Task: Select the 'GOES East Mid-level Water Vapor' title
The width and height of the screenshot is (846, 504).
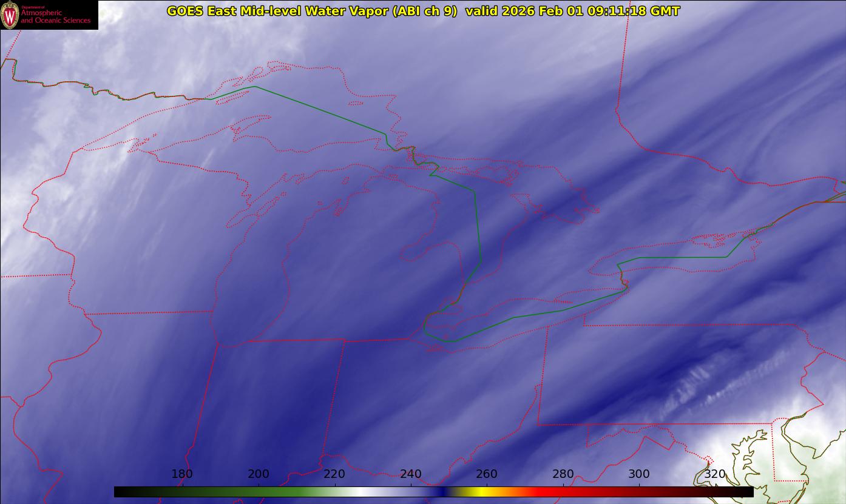Action: pos(313,11)
